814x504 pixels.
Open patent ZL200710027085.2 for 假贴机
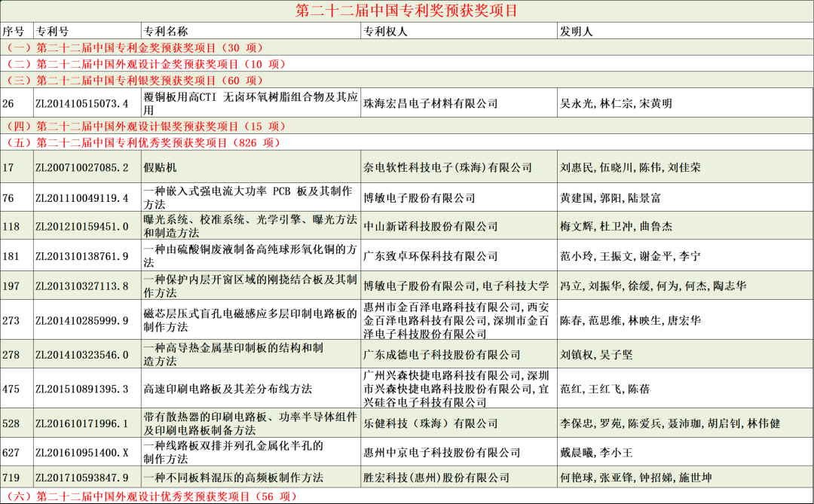[81, 168]
